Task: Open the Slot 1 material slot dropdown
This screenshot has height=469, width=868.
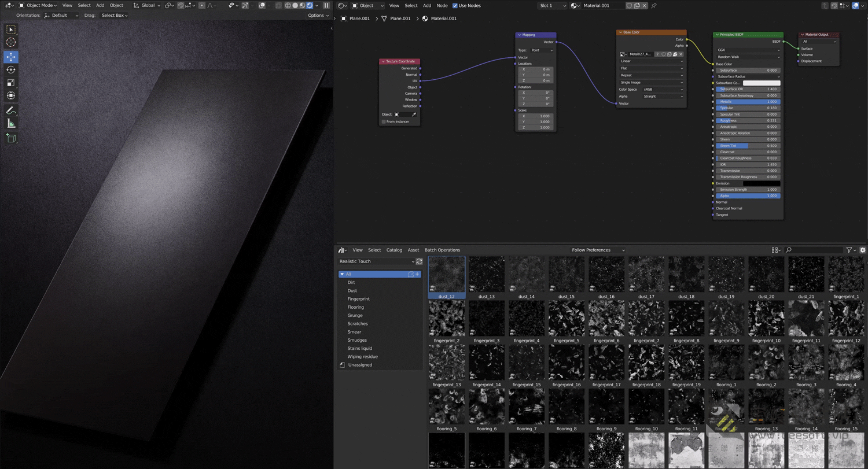Action: point(553,5)
